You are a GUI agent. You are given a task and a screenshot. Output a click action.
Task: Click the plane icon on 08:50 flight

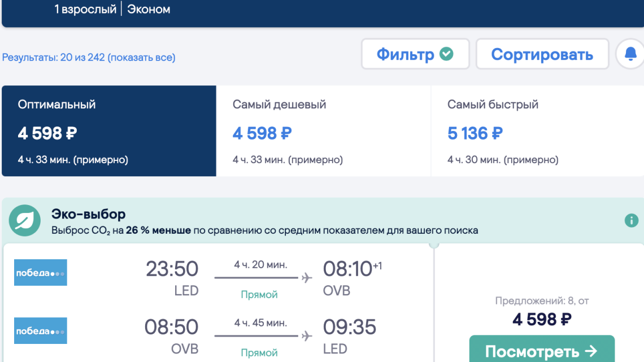coord(307,337)
